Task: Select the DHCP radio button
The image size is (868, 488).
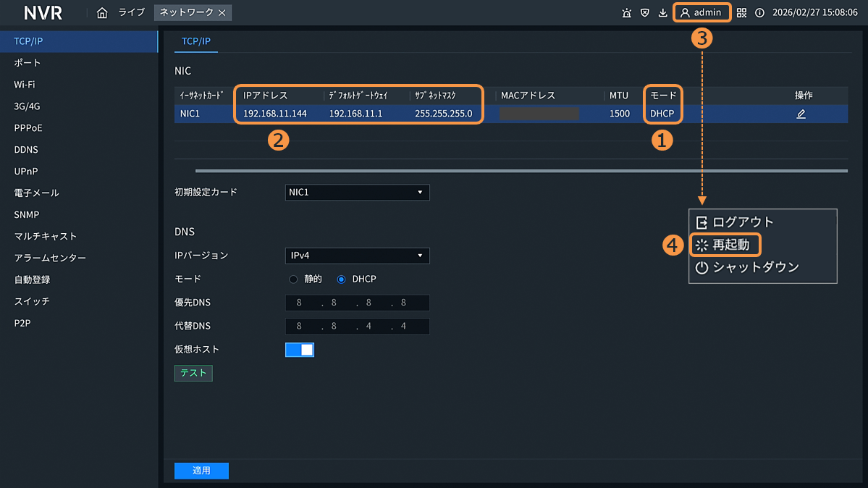Action: pyautogui.click(x=342, y=279)
